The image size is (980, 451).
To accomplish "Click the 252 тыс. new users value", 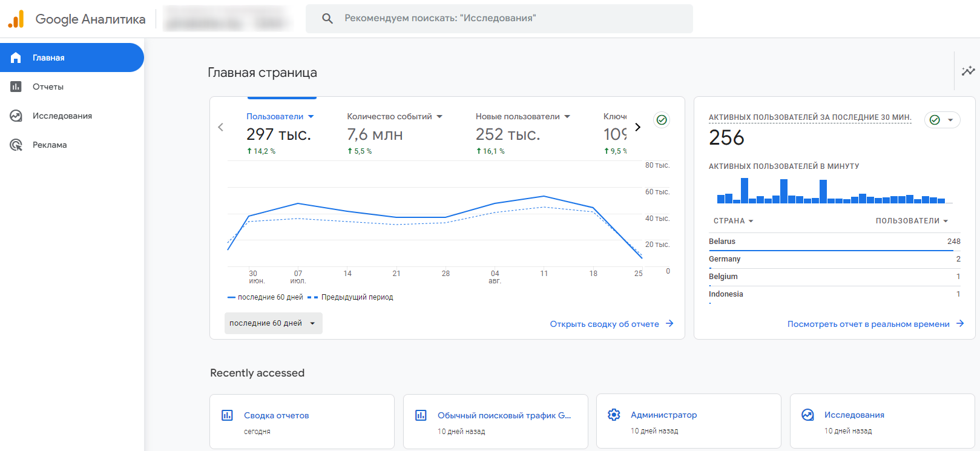I will coord(508,134).
